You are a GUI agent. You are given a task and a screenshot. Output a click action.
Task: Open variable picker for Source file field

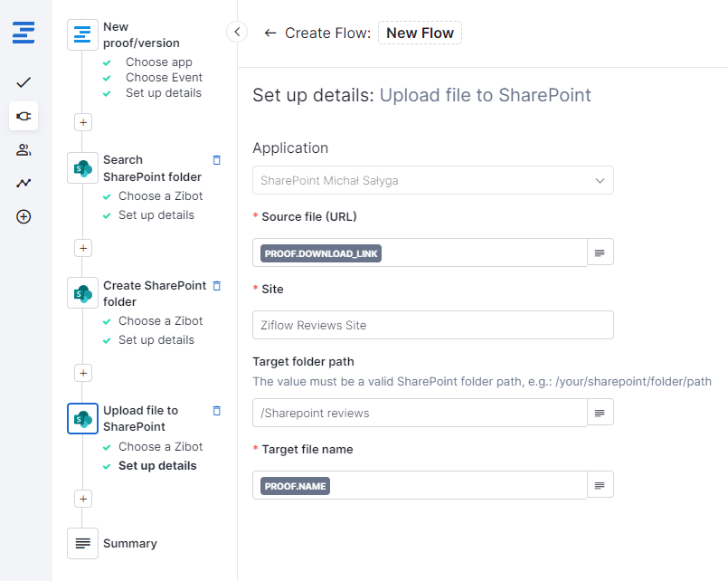pyautogui.click(x=600, y=252)
